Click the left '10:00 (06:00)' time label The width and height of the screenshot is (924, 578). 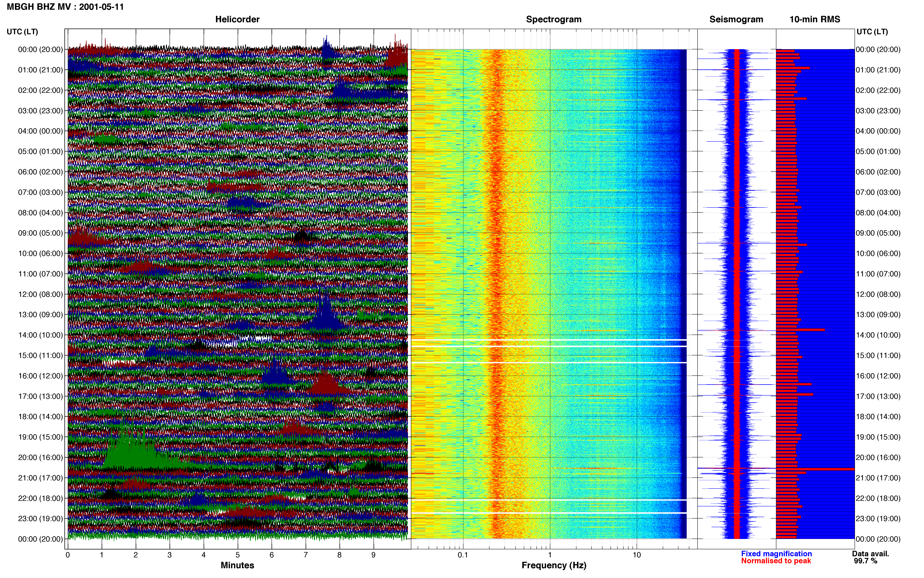coord(40,253)
